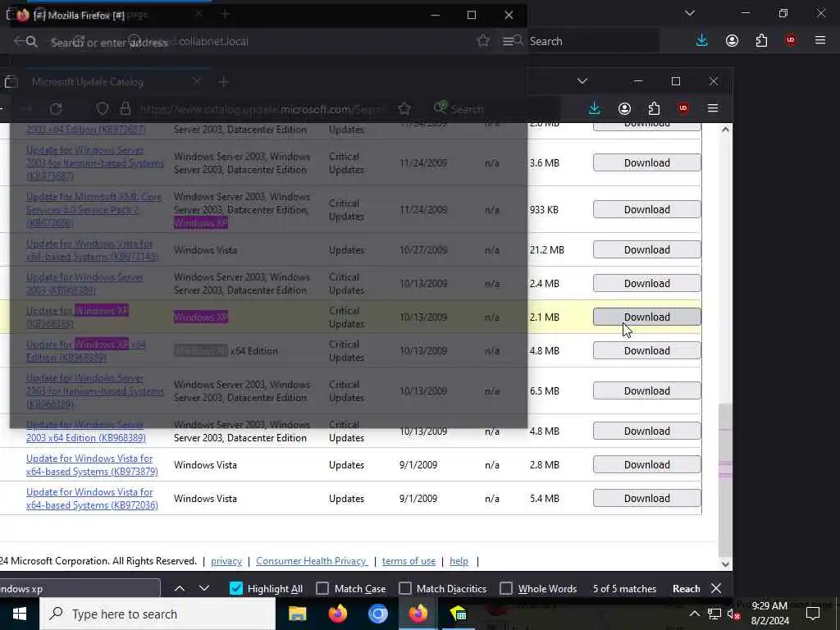
Task: Click account icon in Update Catalog window
Action: click(624, 109)
